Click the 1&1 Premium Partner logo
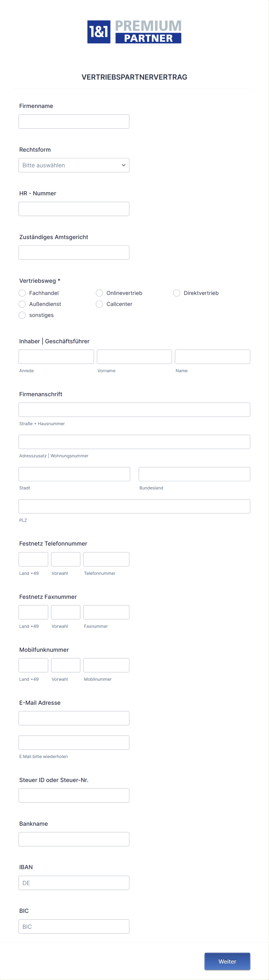 [x=134, y=32]
